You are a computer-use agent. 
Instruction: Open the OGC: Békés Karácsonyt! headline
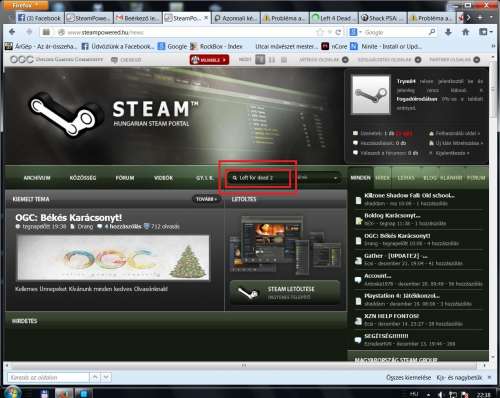point(69,218)
